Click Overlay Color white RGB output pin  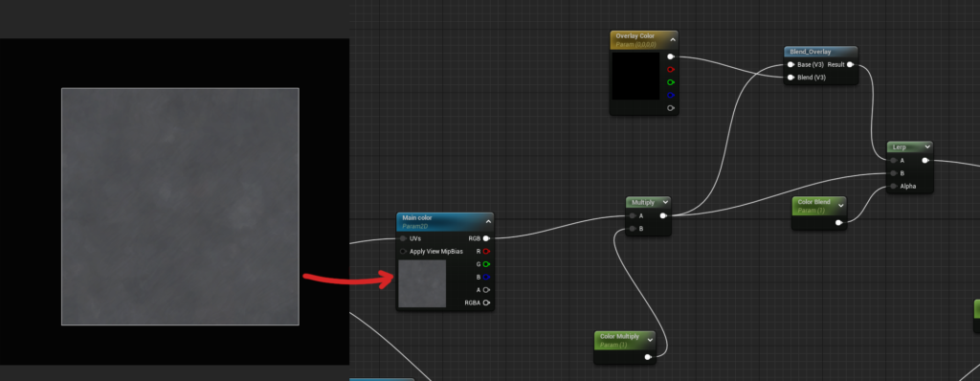pyautogui.click(x=671, y=56)
